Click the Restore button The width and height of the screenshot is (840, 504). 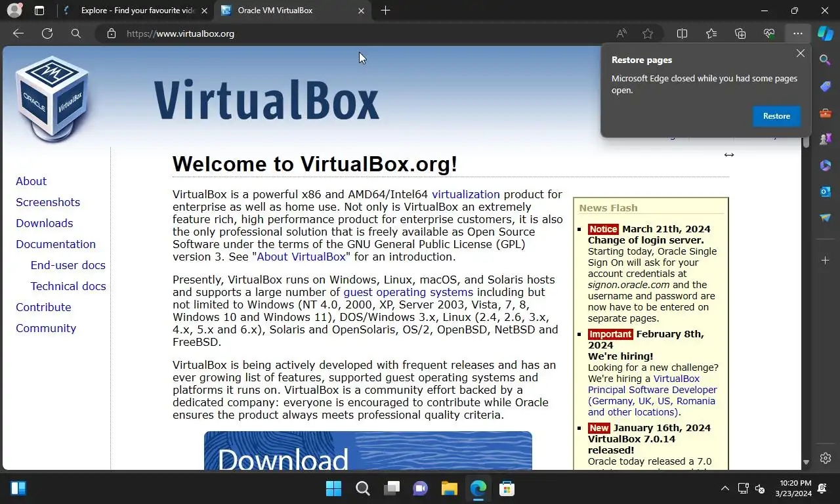pyautogui.click(x=776, y=116)
